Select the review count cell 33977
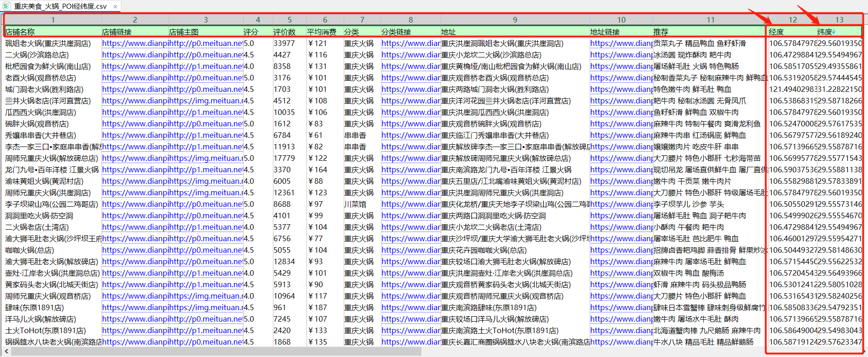 (x=289, y=43)
